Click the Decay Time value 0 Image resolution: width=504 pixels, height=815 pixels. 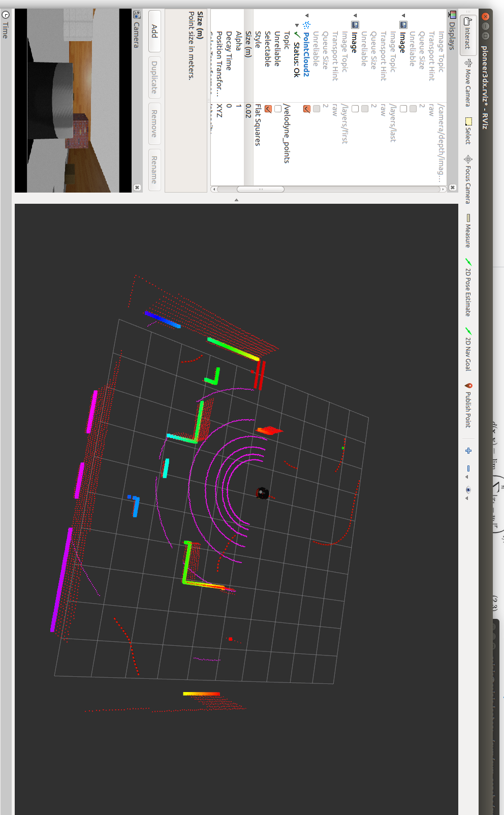pos(229,145)
